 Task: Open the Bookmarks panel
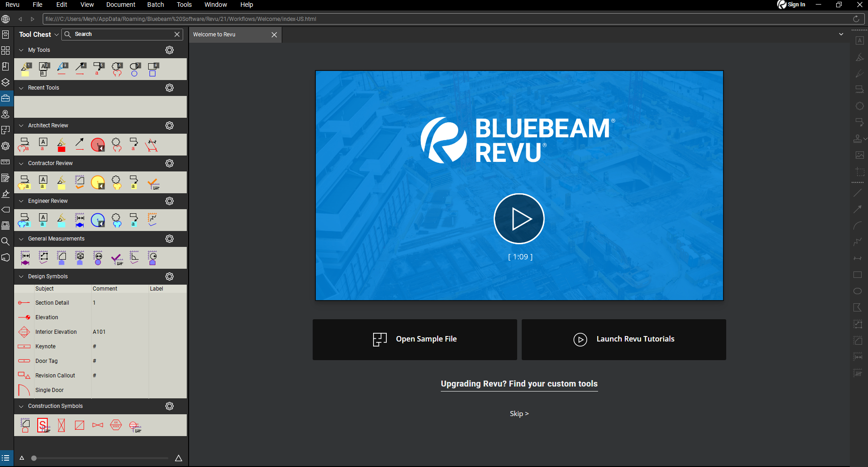pyautogui.click(x=6, y=66)
